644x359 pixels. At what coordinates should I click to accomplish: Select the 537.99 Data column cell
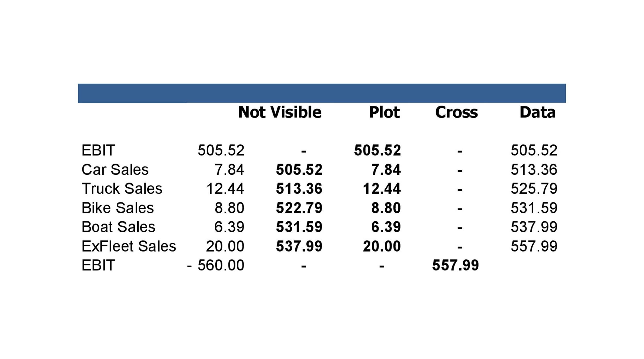click(534, 227)
